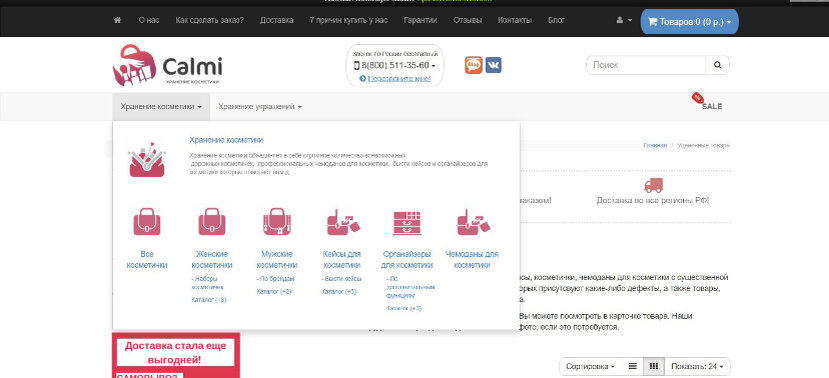Click the "Чемоданы для косметики" suitcase icon
Screen dimensions: 829x378
click(x=473, y=222)
